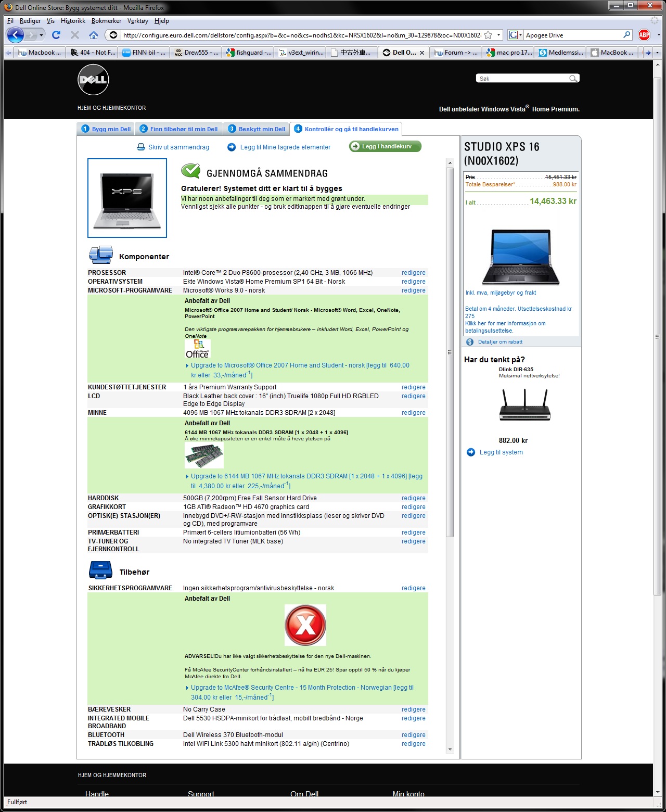The height and width of the screenshot is (812, 666).
Task: Click the Legg i handlekurv button
Action: [386, 147]
